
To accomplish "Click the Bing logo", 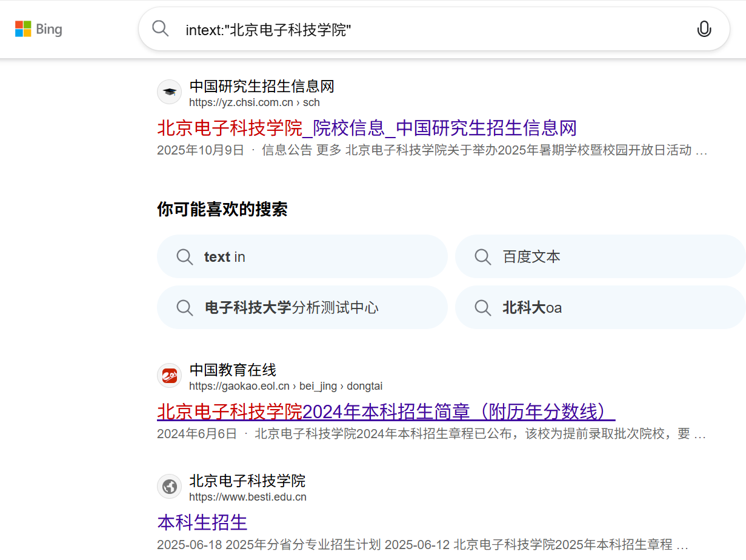I will tap(39, 29).
